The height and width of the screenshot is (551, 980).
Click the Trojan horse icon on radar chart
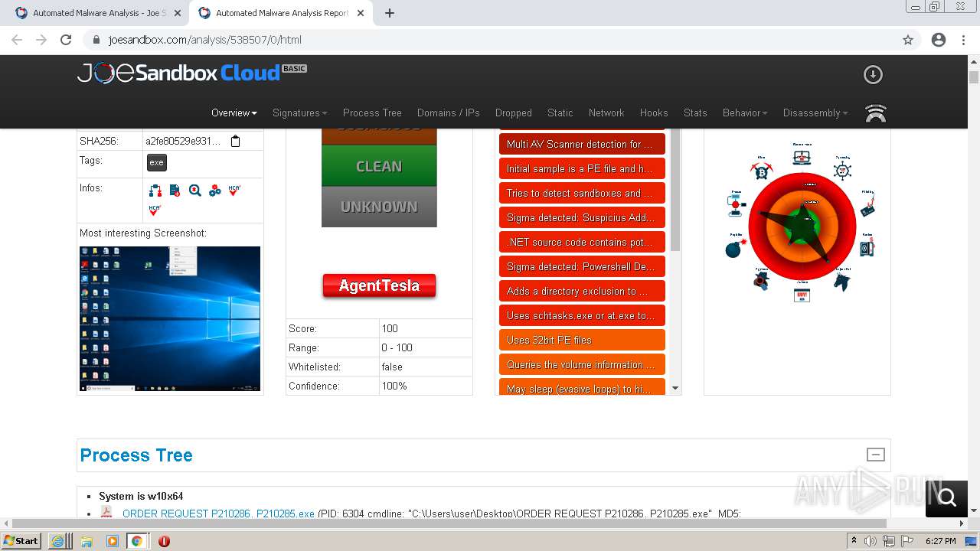841,281
